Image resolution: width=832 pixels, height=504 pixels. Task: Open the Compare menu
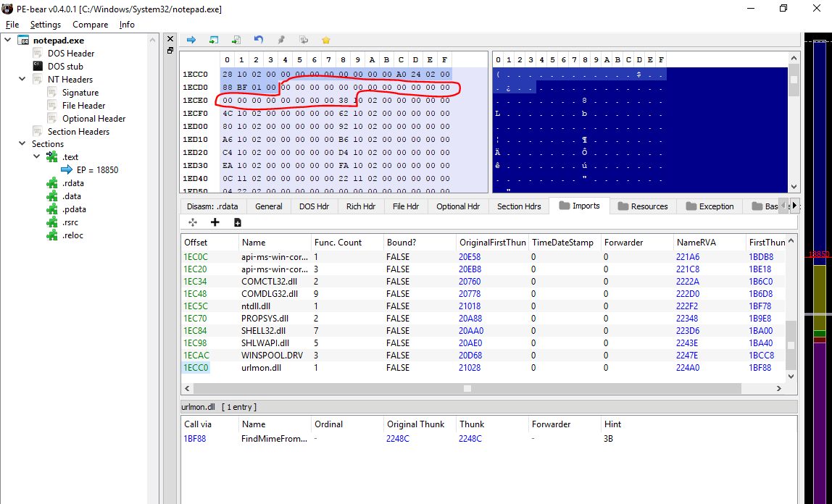[90, 25]
